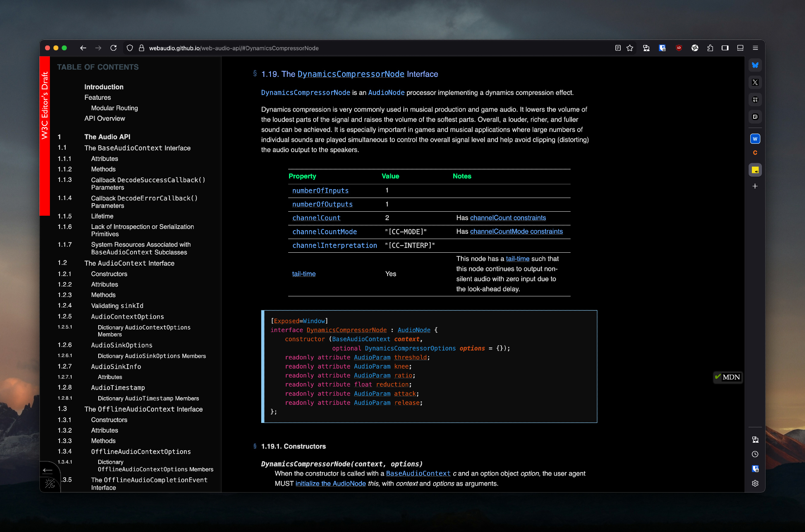
Task: Open Firefox hamburger application menu
Action: pos(755,48)
